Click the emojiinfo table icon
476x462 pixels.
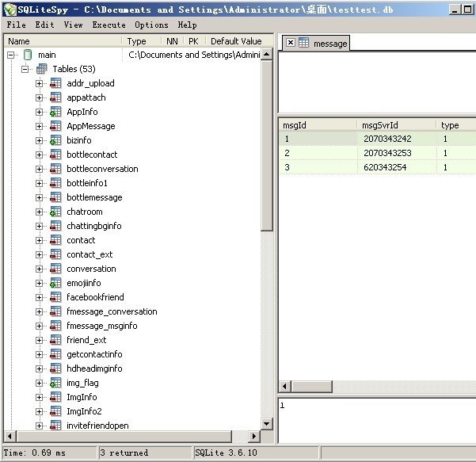pos(55,283)
